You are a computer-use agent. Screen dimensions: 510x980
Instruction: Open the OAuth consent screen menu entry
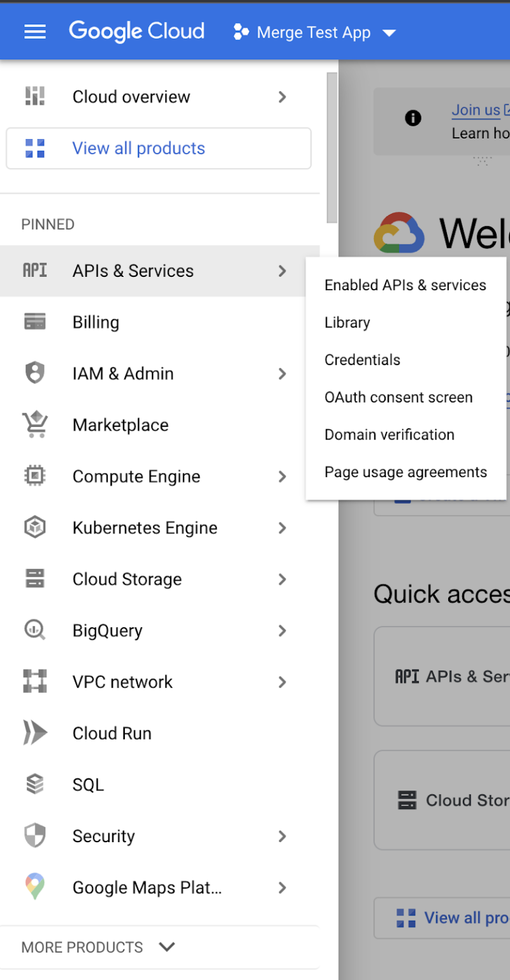(x=398, y=397)
